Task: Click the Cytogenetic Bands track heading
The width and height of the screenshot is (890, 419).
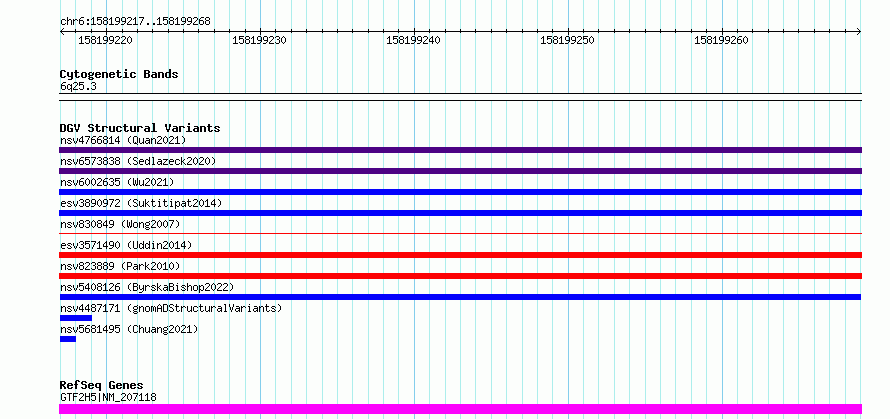Action: [x=119, y=74]
